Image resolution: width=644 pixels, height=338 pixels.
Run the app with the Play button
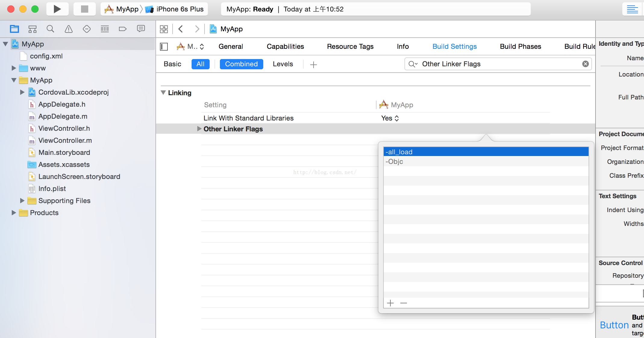coord(57,9)
